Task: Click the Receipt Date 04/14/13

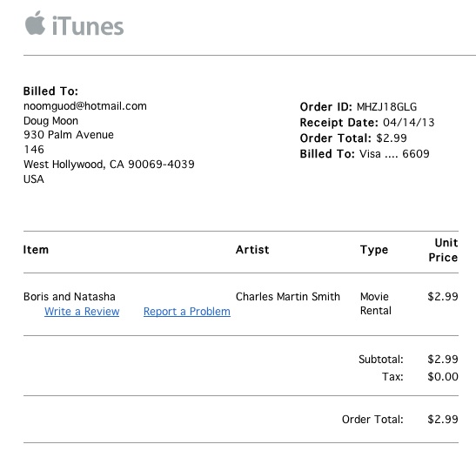Action: coord(409,123)
